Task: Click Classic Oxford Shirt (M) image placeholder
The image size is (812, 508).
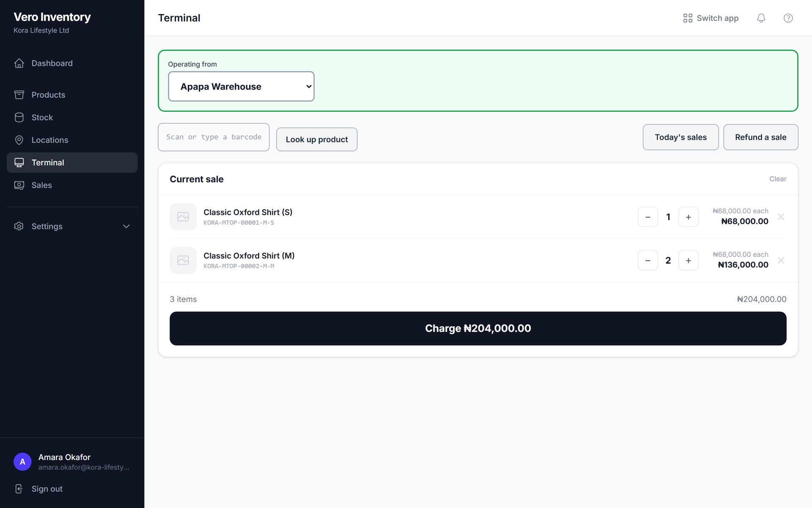Action: (183, 260)
